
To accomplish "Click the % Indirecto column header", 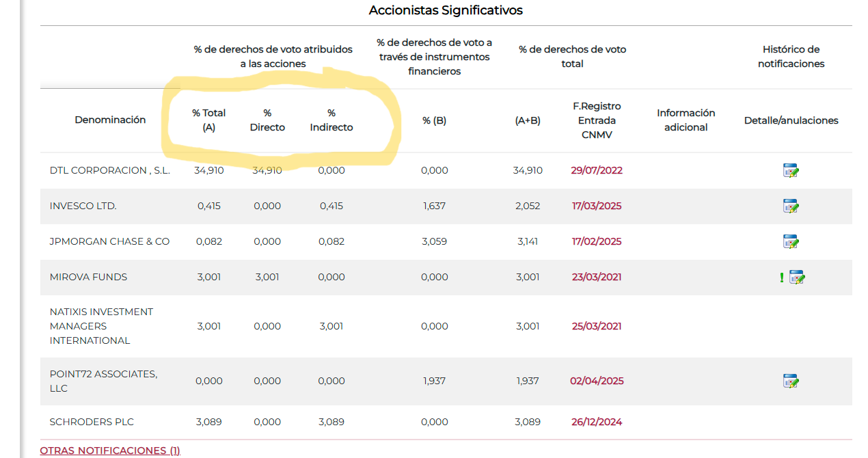I will tap(331, 120).
